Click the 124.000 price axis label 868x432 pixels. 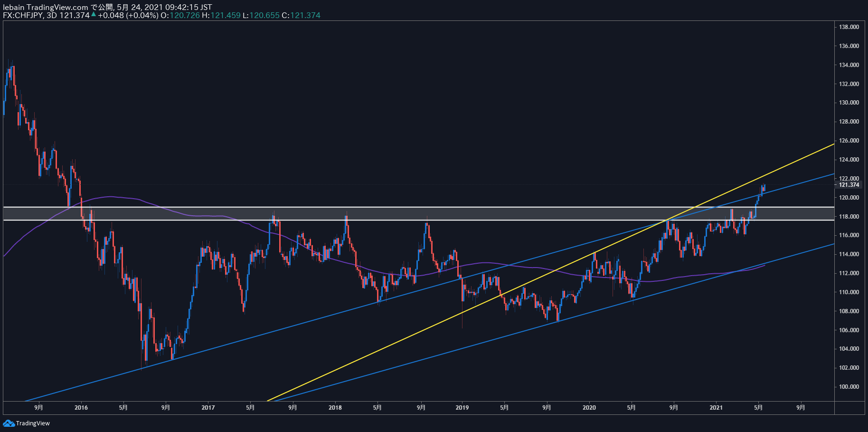tap(849, 160)
